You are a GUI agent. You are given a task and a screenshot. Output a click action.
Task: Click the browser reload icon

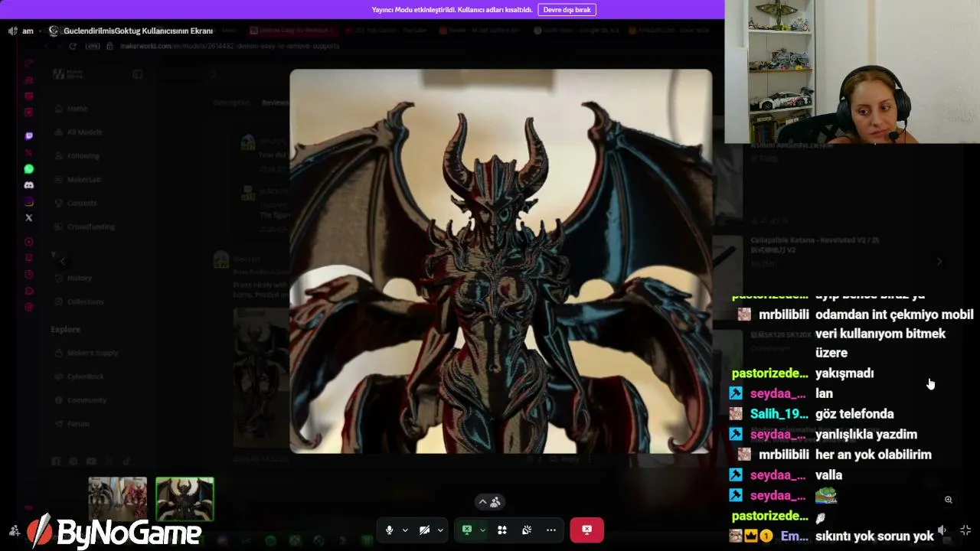(73, 46)
